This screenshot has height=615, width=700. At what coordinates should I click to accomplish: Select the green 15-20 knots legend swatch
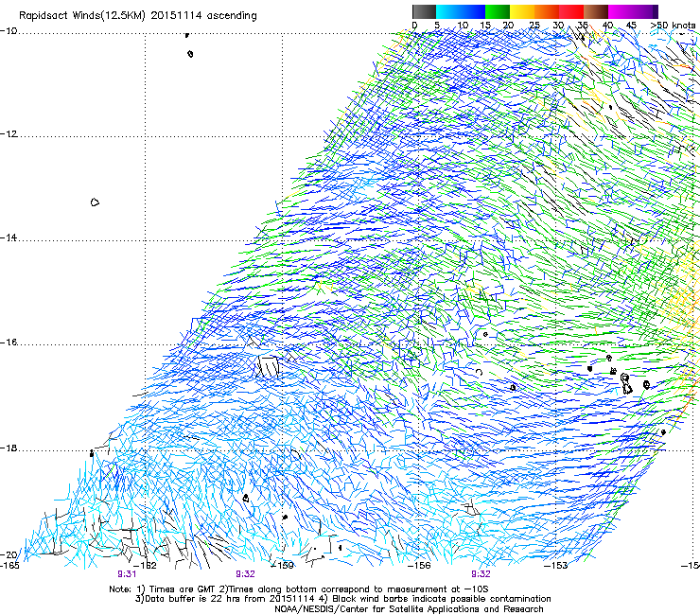[498, 11]
